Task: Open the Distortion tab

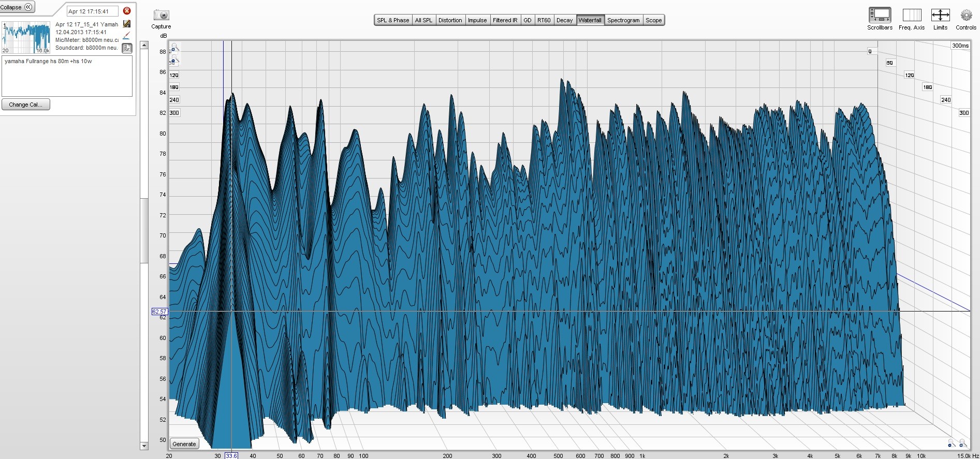Action: click(450, 20)
